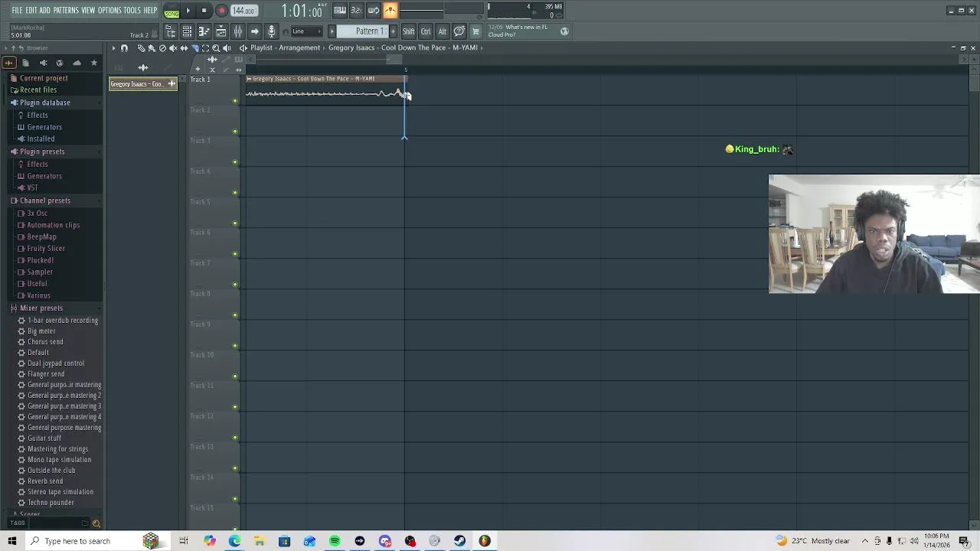The image size is (980, 551).
Task: Toggle countdown before recording
Action: tap(356, 10)
